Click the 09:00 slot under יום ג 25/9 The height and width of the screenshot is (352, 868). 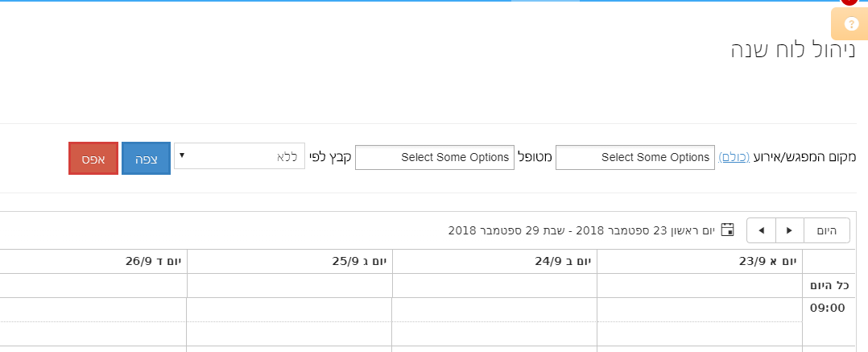[289, 310]
